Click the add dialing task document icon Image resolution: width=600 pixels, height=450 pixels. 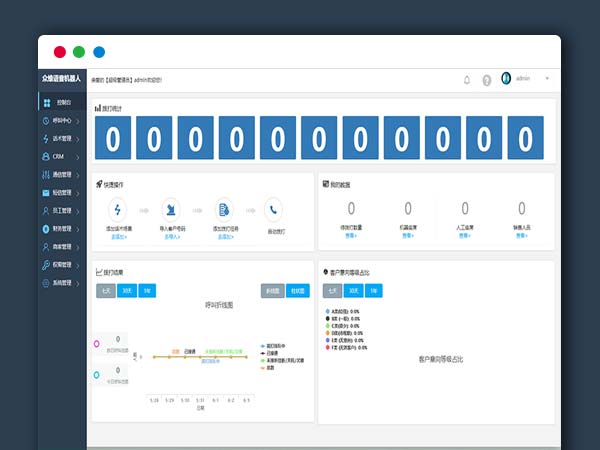tap(224, 209)
